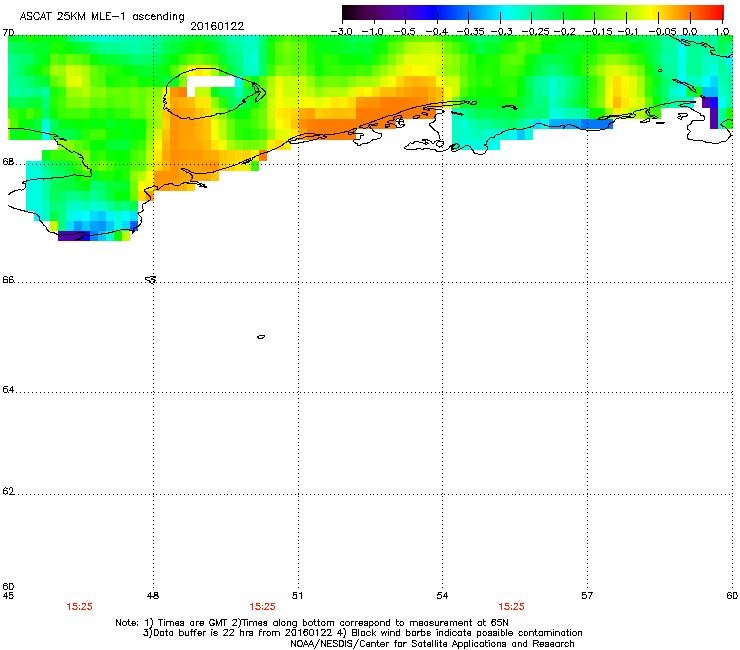Click the latitude '62' axis label
The height and width of the screenshot is (650, 740).
pos(8,491)
